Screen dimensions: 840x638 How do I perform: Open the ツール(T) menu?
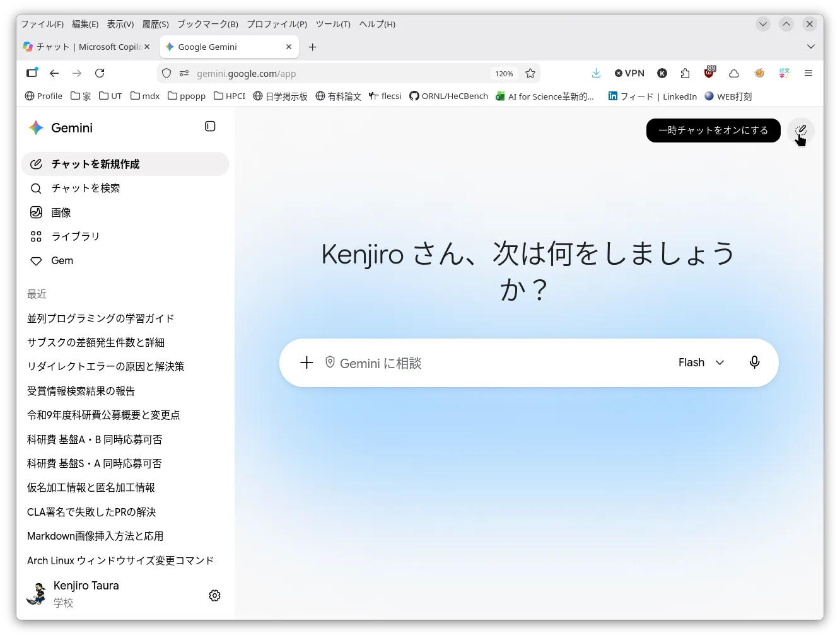[x=333, y=24]
